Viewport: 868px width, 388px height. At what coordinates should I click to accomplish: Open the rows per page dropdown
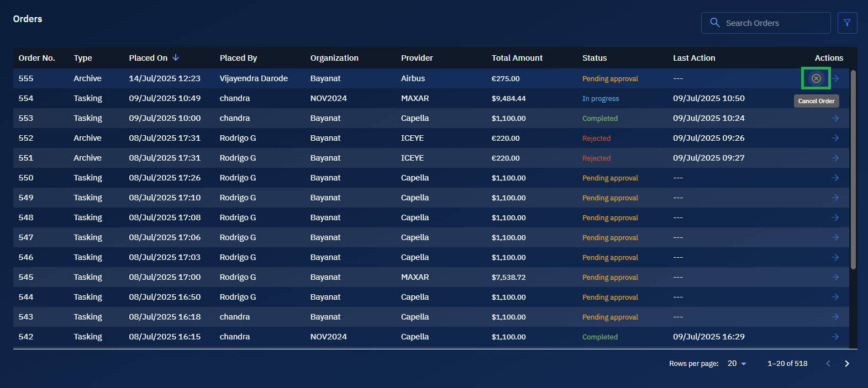pyautogui.click(x=737, y=363)
